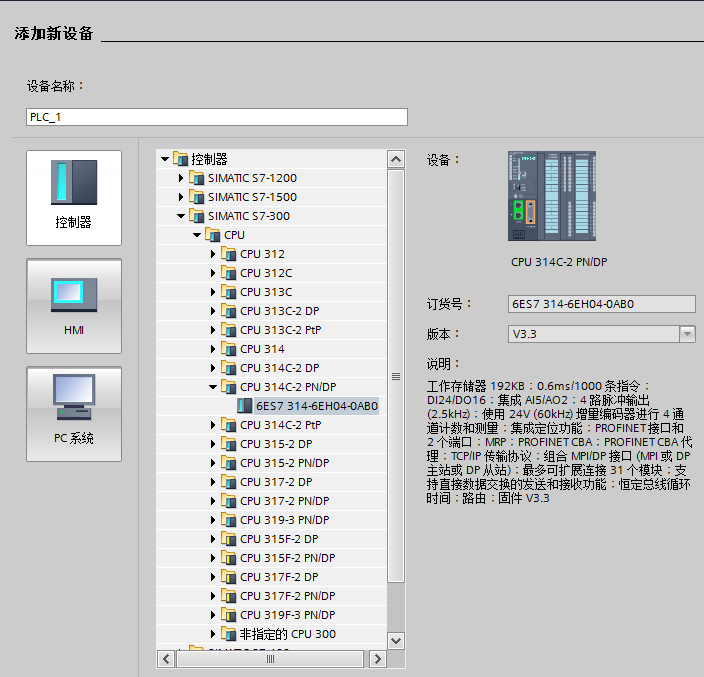Click the CPU 317-2 DP folder icon
Screen dimensions: 704x677
click(229, 482)
